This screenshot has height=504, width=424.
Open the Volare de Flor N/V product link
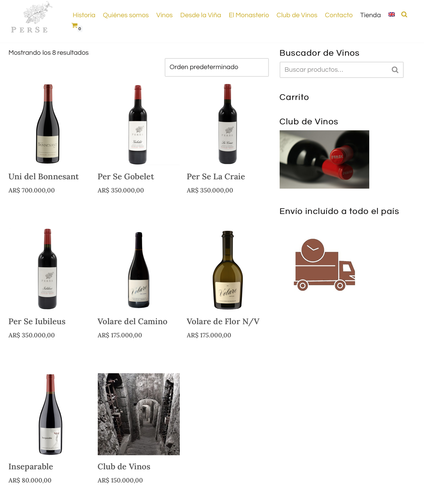(x=223, y=322)
